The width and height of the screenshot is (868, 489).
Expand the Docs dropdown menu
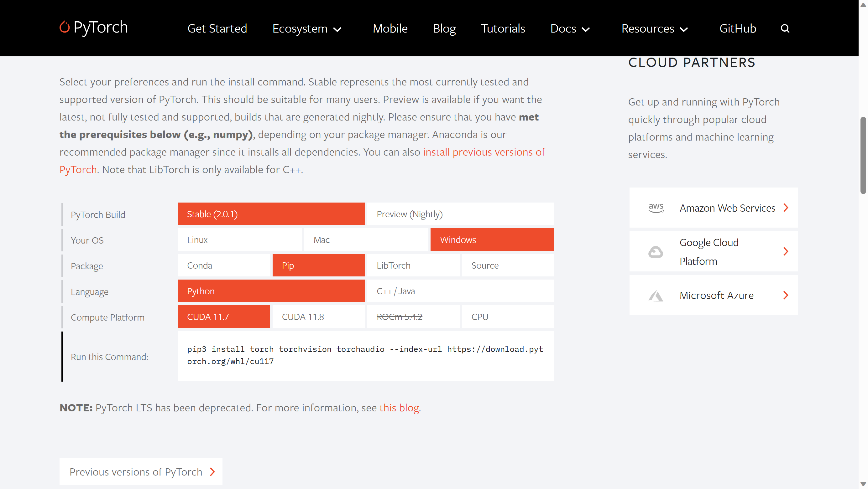(570, 28)
